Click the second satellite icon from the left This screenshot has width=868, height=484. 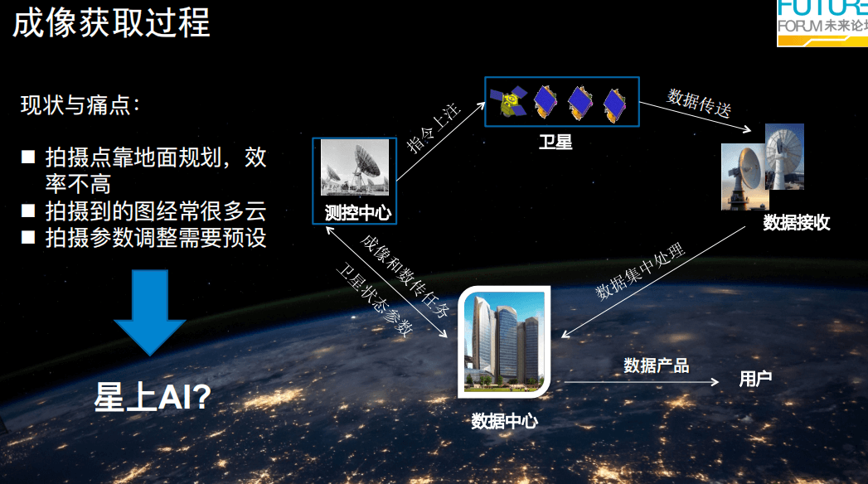(546, 102)
